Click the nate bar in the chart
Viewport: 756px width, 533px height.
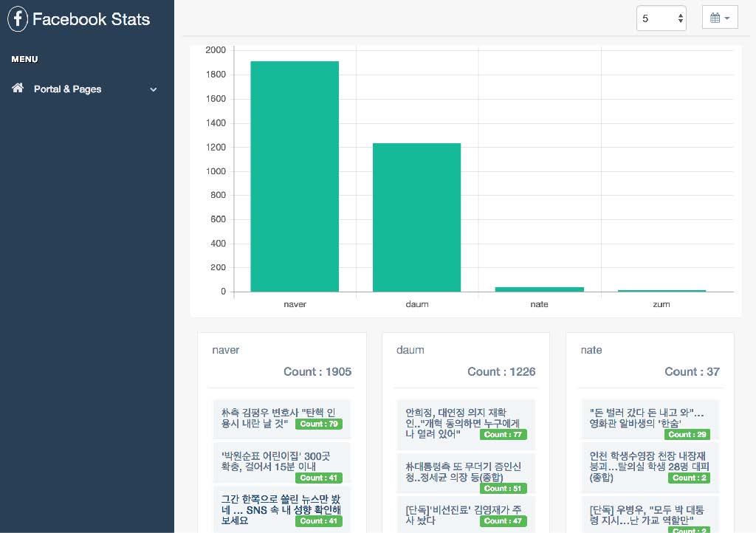[540, 289]
